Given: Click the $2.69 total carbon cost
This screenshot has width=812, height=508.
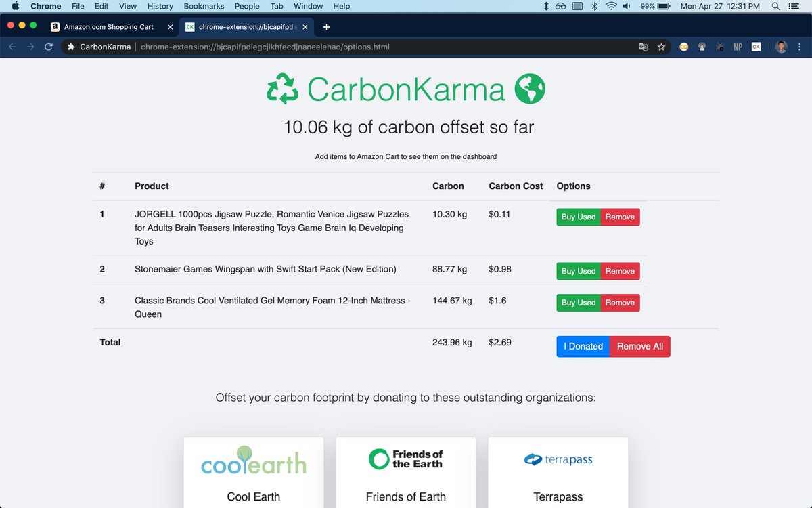Looking at the screenshot, I should click(500, 343).
